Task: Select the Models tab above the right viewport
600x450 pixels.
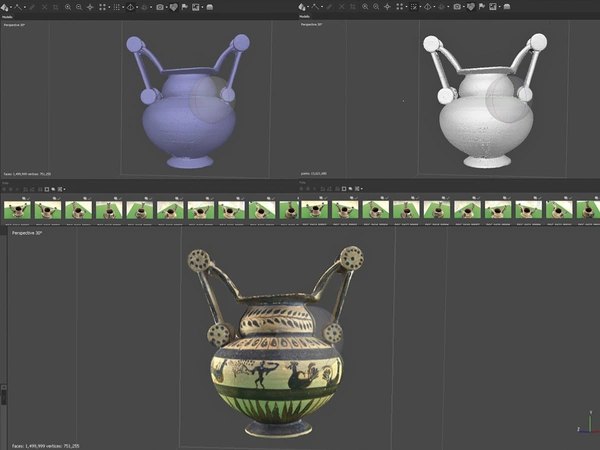Action: [308, 16]
